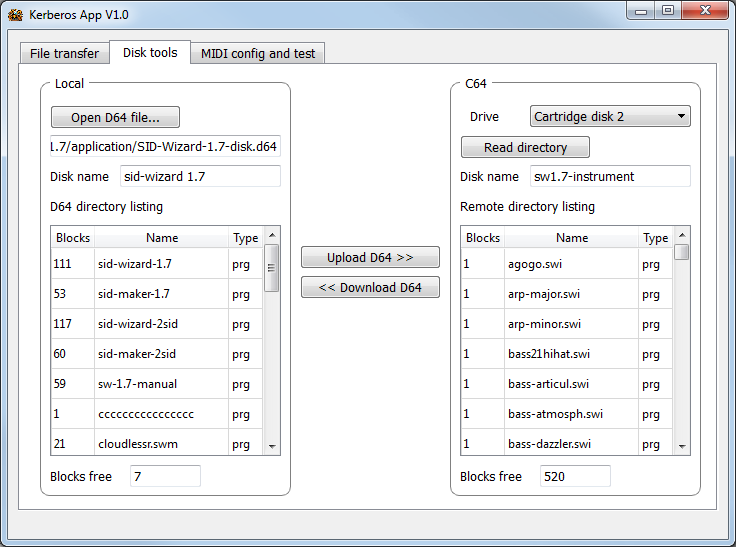Screen dimensions: 736x547
Task: Expand the Drive combo box
Action: [x=610, y=117]
